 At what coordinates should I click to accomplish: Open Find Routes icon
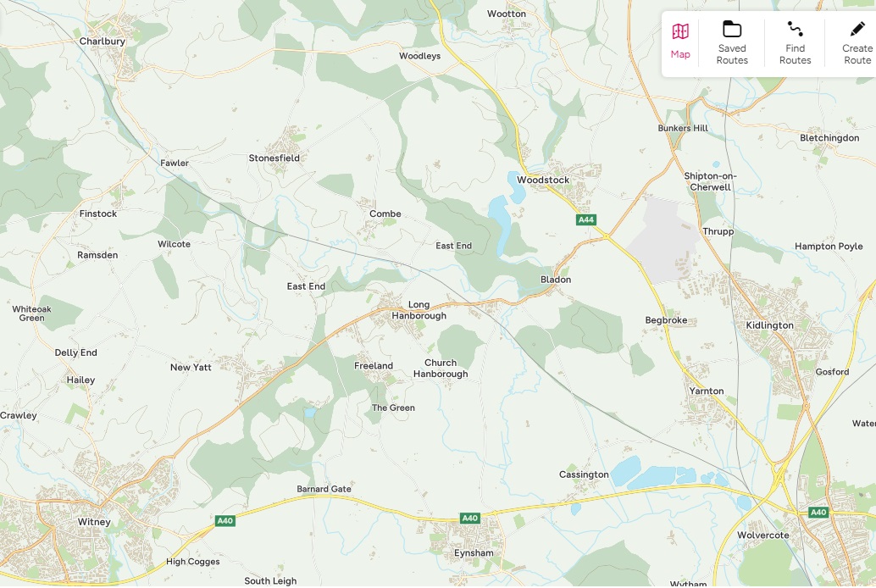pos(795,29)
